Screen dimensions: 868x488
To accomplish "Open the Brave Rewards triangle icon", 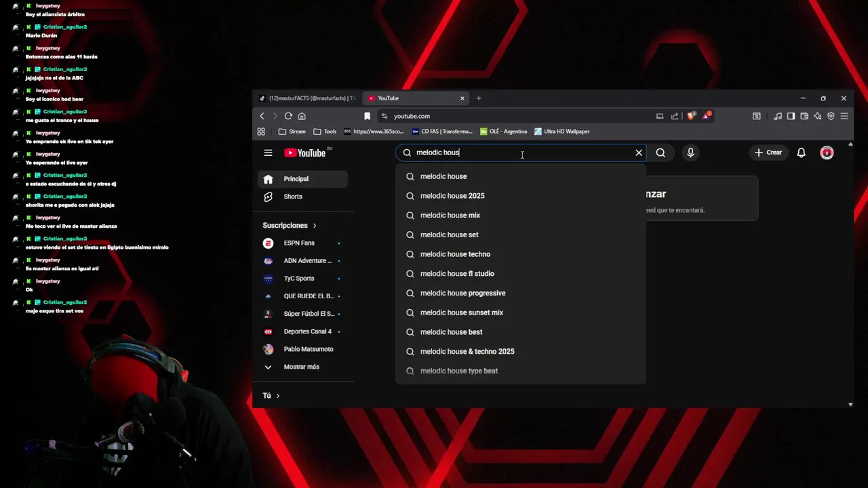I will [706, 116].
